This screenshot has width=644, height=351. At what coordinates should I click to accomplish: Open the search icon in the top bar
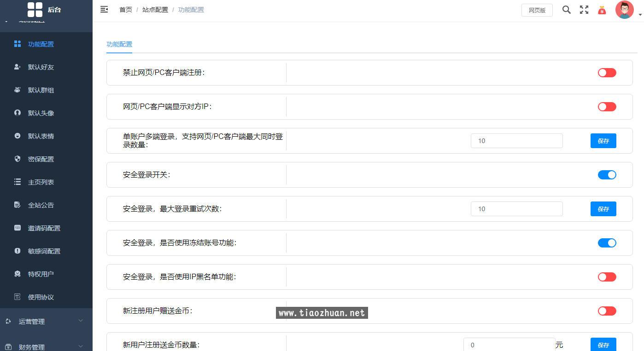pyautogui.click(x=566, y=9)
